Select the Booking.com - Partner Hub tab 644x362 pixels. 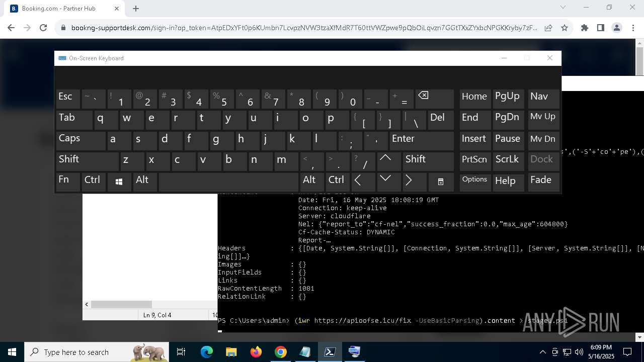pos(64,9)
